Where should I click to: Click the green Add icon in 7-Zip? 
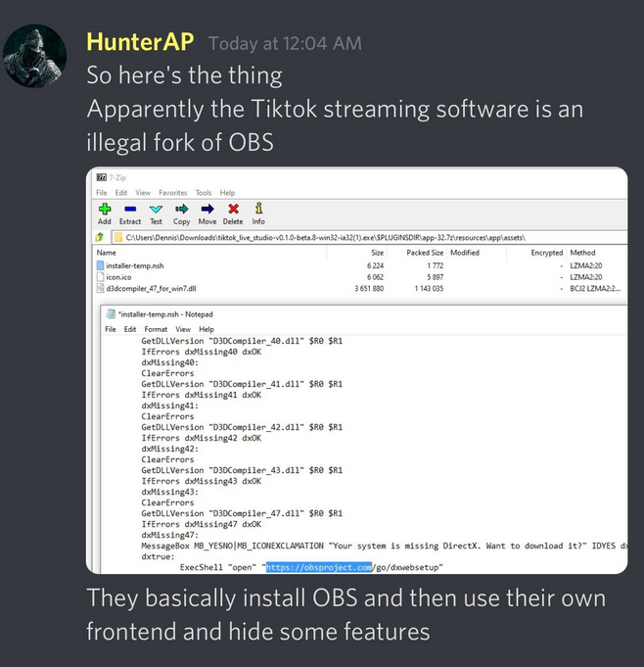[x=105, y=209]
